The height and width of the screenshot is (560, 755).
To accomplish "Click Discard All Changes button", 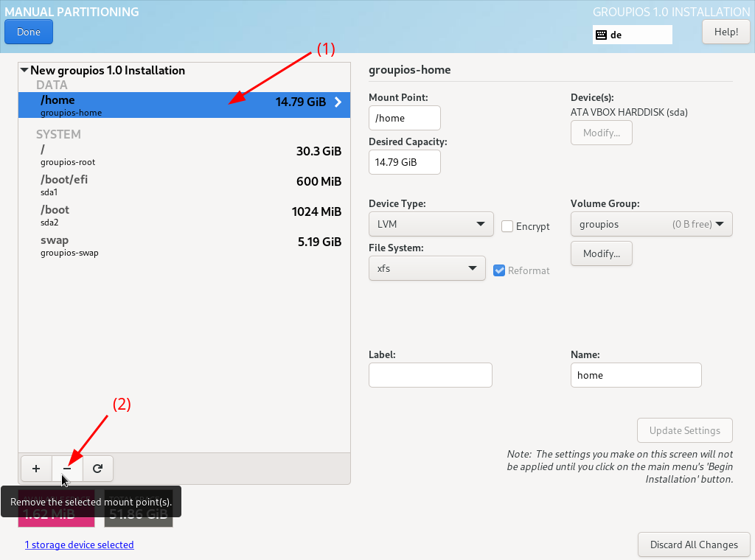I will point(693,545).
